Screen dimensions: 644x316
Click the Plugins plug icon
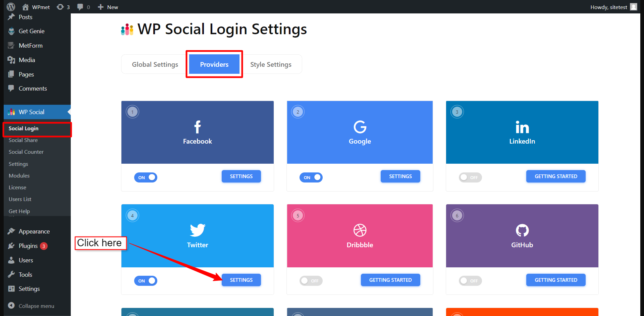pyautogui.click(x=11, y=246)
